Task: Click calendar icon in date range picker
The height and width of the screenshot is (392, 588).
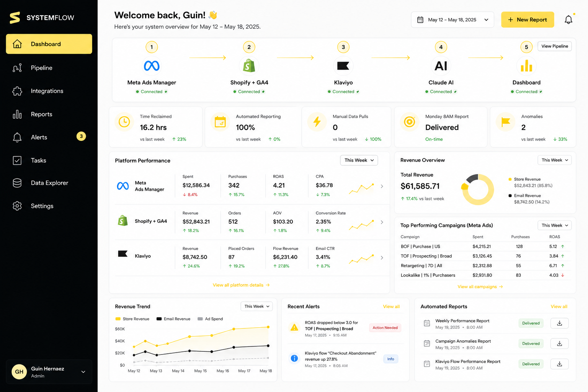Action: 420,20
